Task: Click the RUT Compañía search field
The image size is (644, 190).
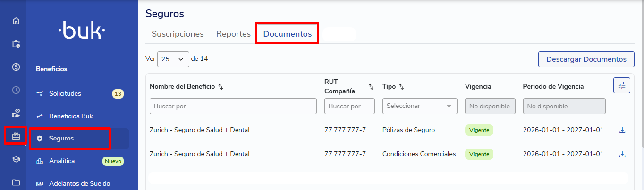Action: [349, 106]
